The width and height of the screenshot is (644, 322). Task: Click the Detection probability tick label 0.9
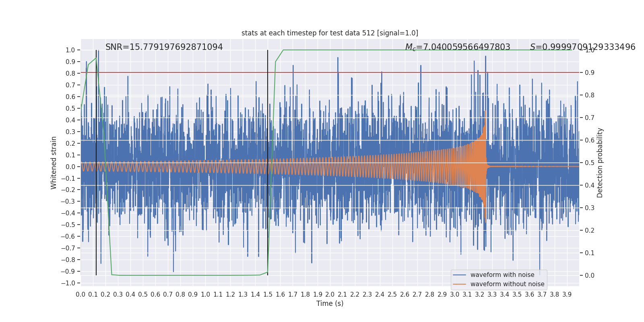590,73
